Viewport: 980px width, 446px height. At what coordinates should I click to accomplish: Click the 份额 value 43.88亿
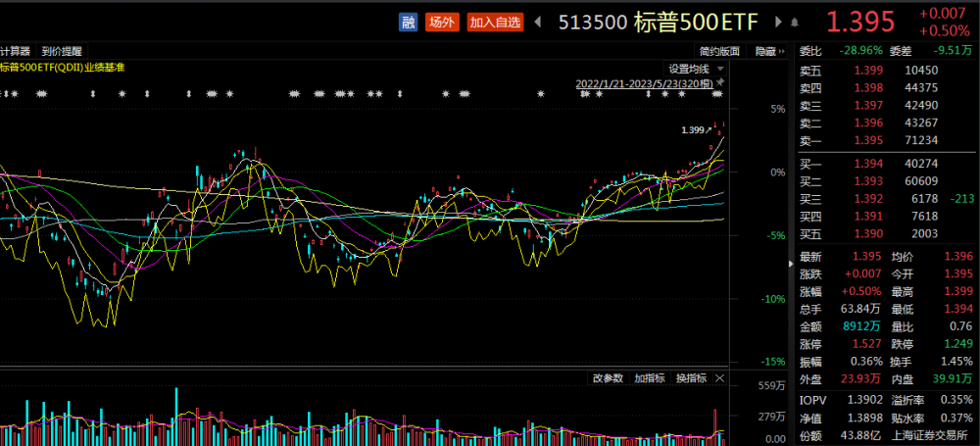click(862, 435)
